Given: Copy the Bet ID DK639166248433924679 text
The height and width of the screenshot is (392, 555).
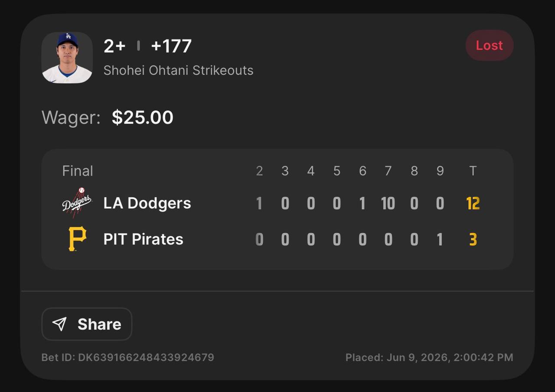Looking at the screenshot, I should 128,357.
